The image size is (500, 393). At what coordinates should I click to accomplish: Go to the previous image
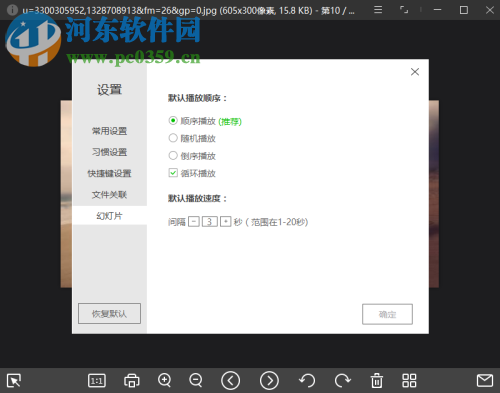click(230, 380)
